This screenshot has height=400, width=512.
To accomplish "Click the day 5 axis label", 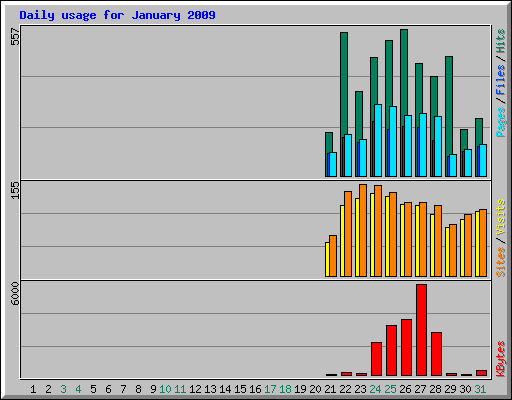I will point(93,389).
